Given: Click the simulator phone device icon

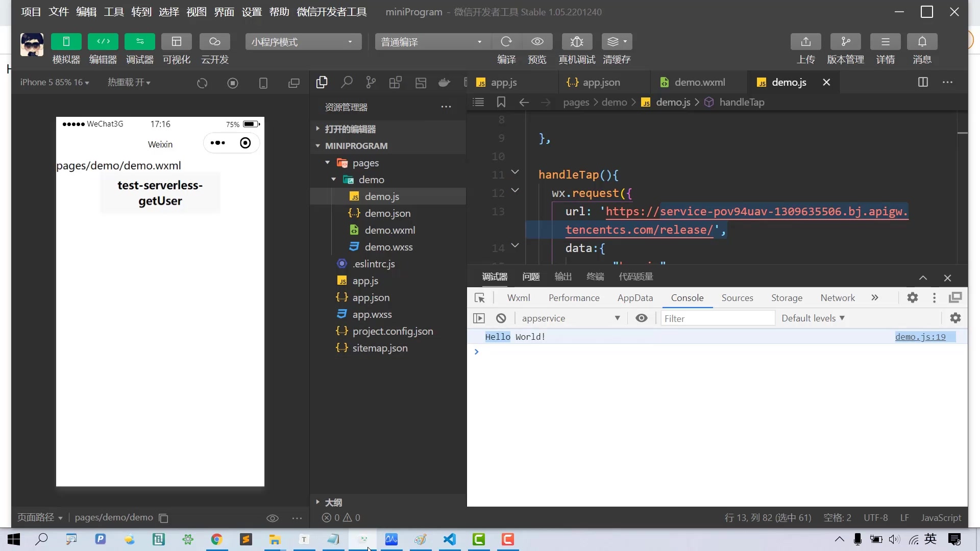Looking at the screenshot, I should coord(263,83).
